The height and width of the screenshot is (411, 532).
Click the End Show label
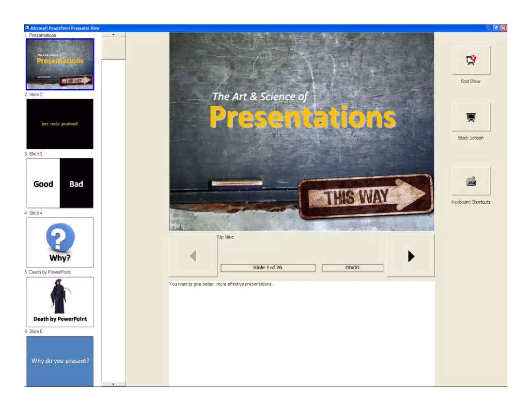pyautogui.click(x=470, y=81)
